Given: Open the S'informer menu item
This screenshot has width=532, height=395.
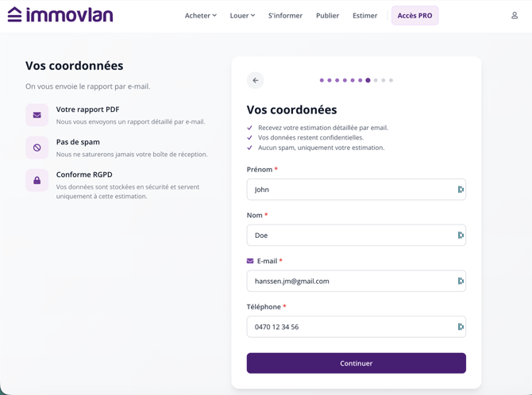Looking at the screenshot, I should 285,16.
